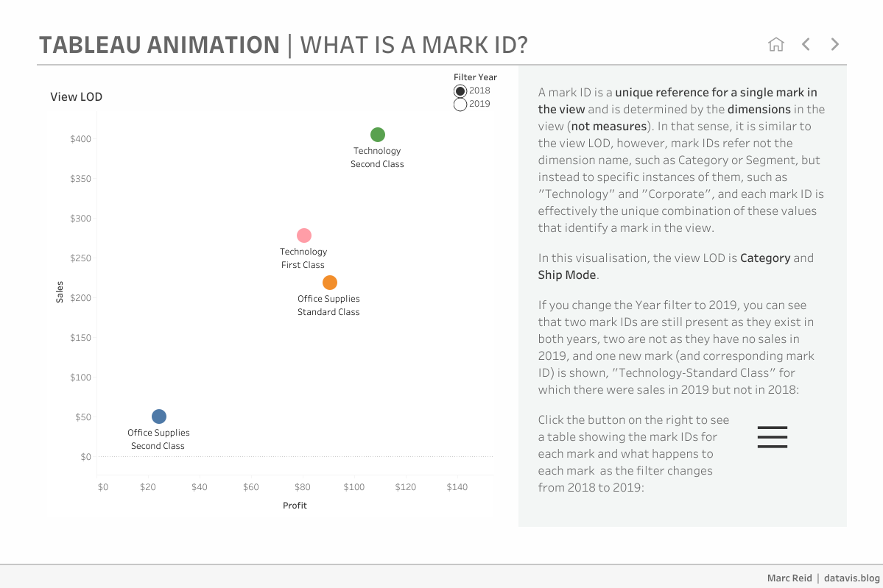This screenshot has height=588, width=883.
Task: Click the $400 Sales axis tick label
Action: click(x=81, y=139)
